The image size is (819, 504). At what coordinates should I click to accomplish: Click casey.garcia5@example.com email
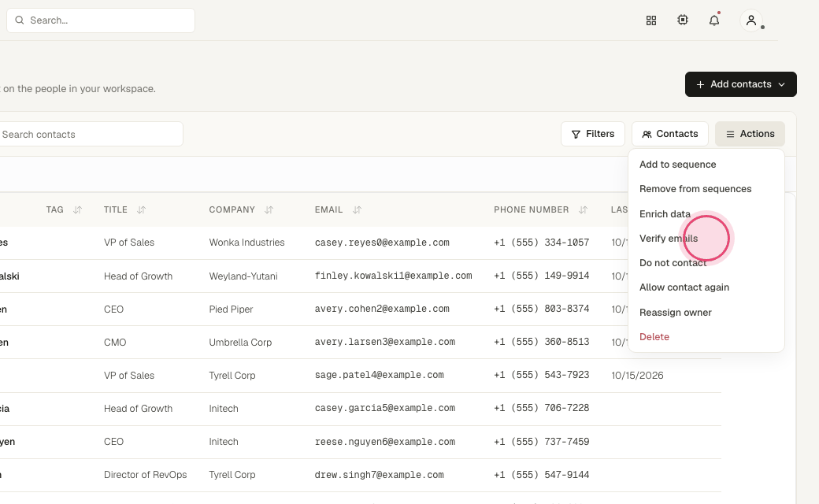385,408
